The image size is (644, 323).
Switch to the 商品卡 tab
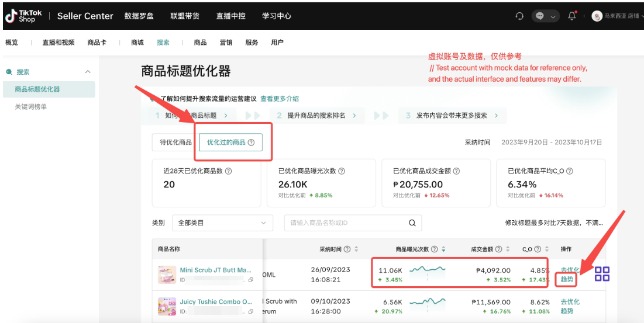[97, 42]
